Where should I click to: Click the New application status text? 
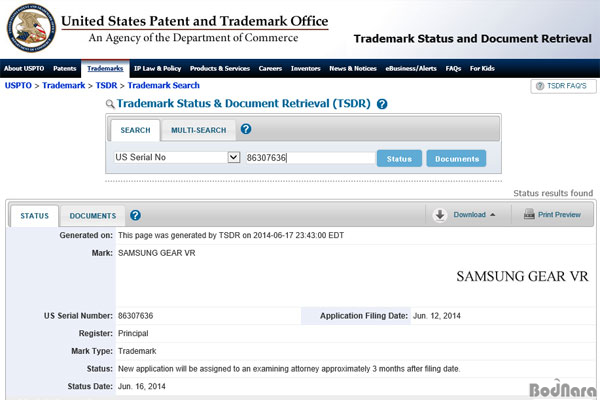(x=289, y=369)
